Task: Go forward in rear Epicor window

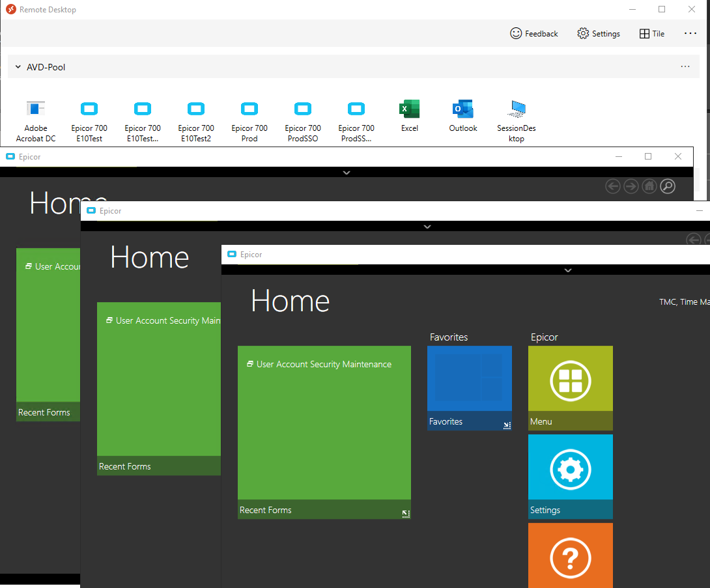Action: click(631, 186)
